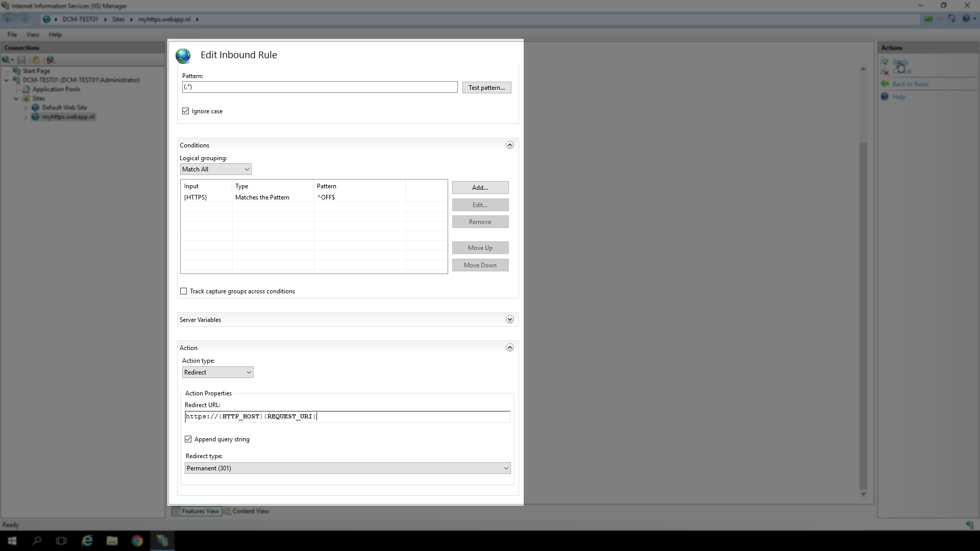Open the View menu
Screen dimensions: 980x551
coord(33,35)
